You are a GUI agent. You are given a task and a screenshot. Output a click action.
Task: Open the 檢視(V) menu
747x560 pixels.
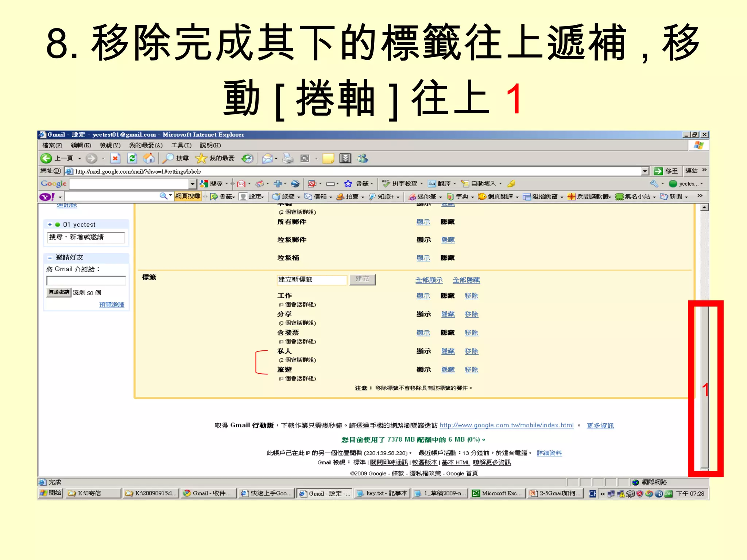coord(110,145)
